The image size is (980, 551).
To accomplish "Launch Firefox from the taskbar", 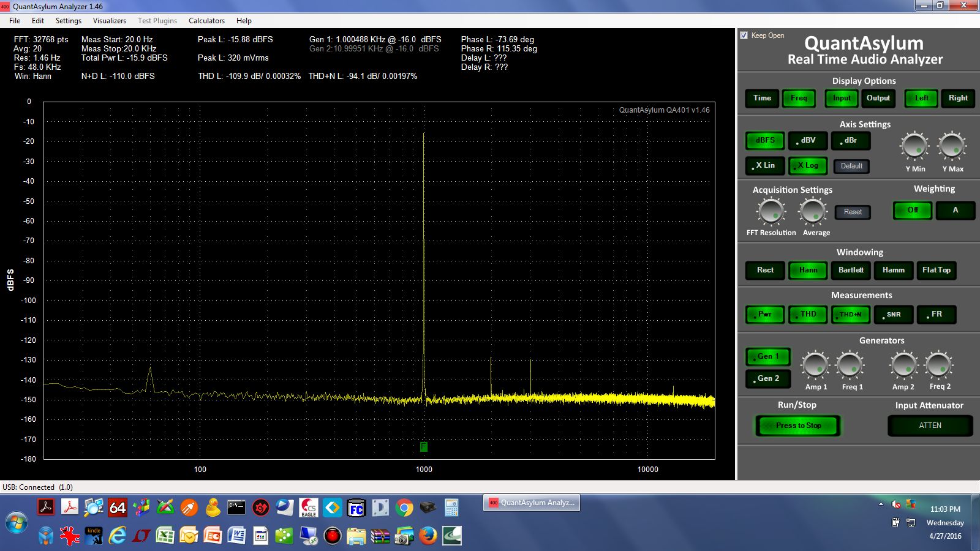I will coord(428,536).
